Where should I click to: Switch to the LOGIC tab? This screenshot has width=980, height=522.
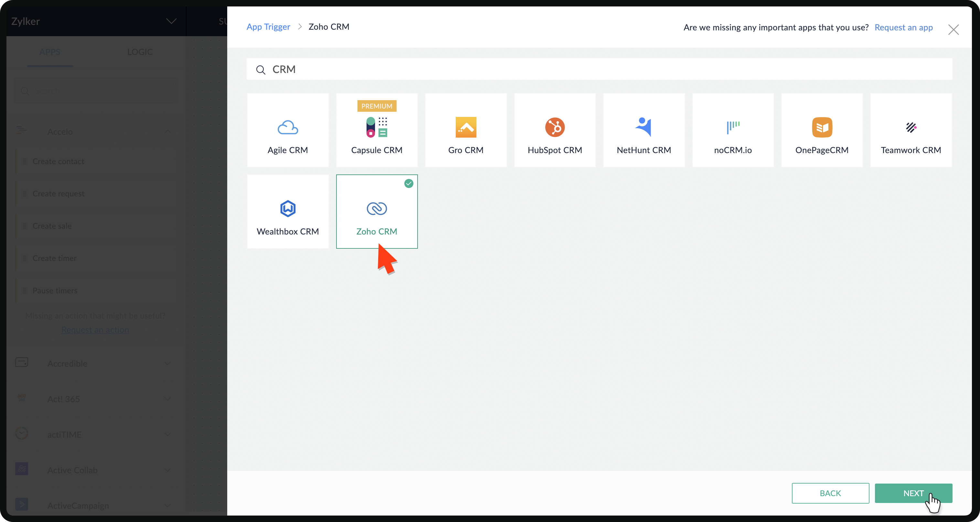(140, 52)
